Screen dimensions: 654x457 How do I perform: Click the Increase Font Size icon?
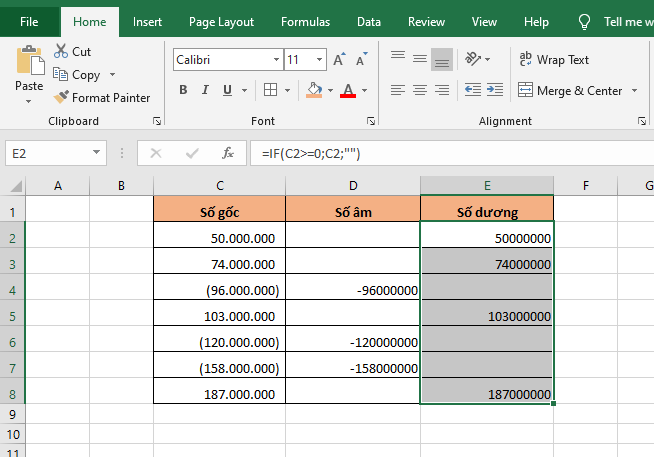coord(340,60)
